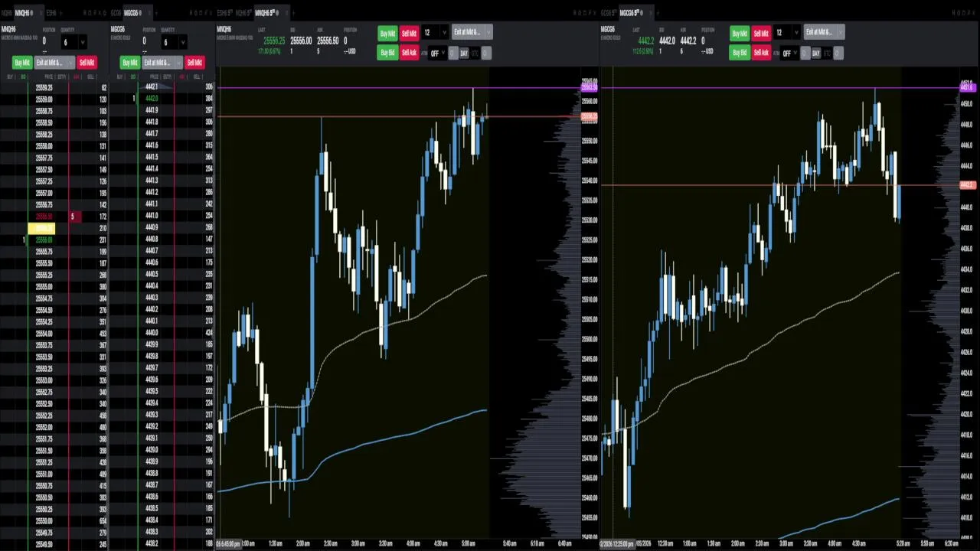Click purple 25563 price label on MNQH6 axis
This screenshot has width=980, height=551.
point(590,88)
